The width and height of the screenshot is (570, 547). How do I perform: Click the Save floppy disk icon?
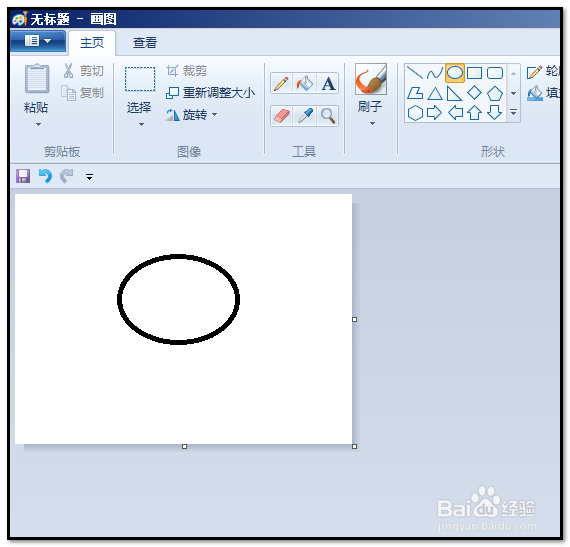click(x=23, y=176)
